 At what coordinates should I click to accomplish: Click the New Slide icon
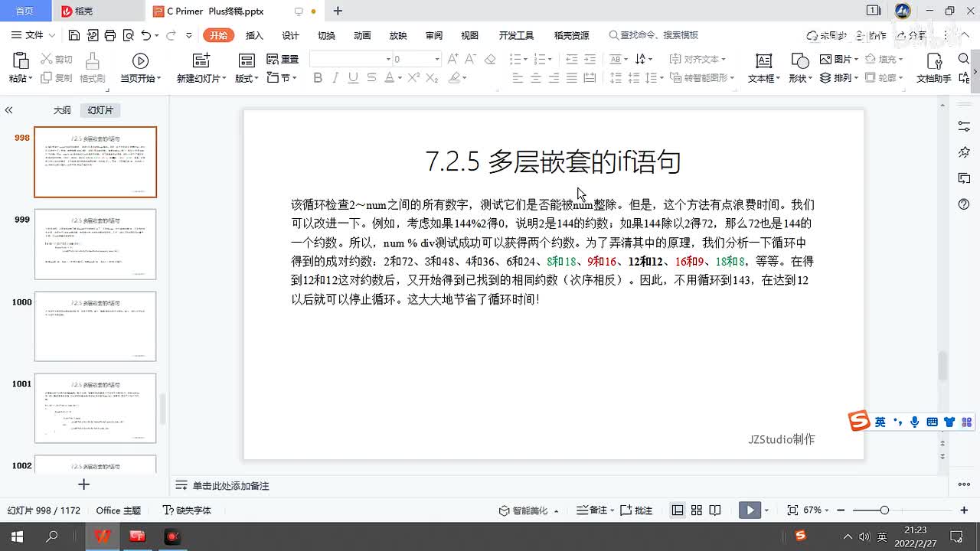(201, 61)
